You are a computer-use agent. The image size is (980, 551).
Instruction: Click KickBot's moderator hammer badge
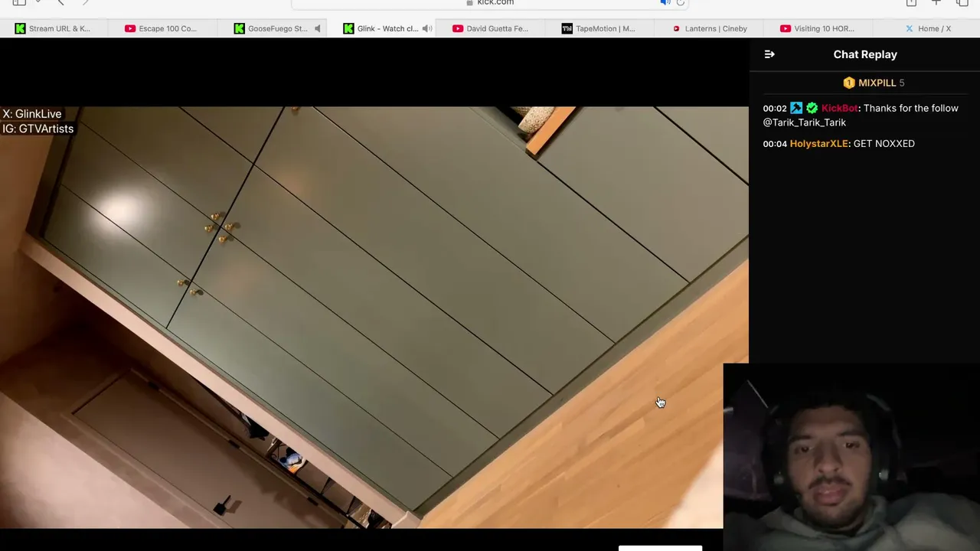click(796, 108)
